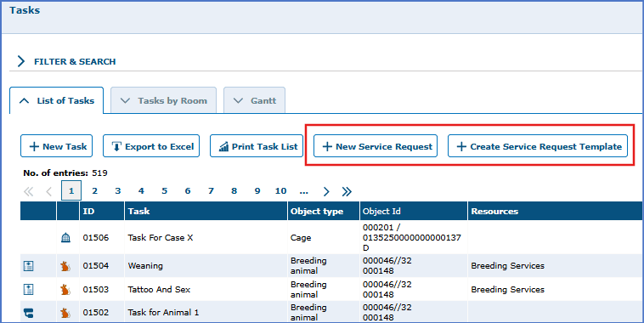
Task: Select the ID cell 01502
Action: (x=96, y=313)
